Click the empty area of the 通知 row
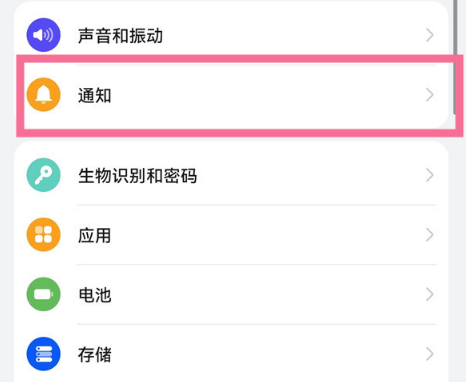 pyautogui.click(x=267, y=95)
